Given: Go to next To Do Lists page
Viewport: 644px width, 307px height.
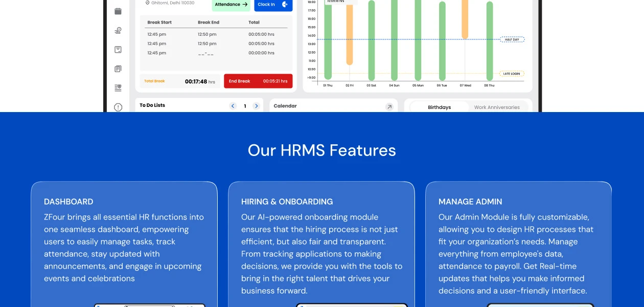Looking at the screenshot, I should [x=257, y=106].
